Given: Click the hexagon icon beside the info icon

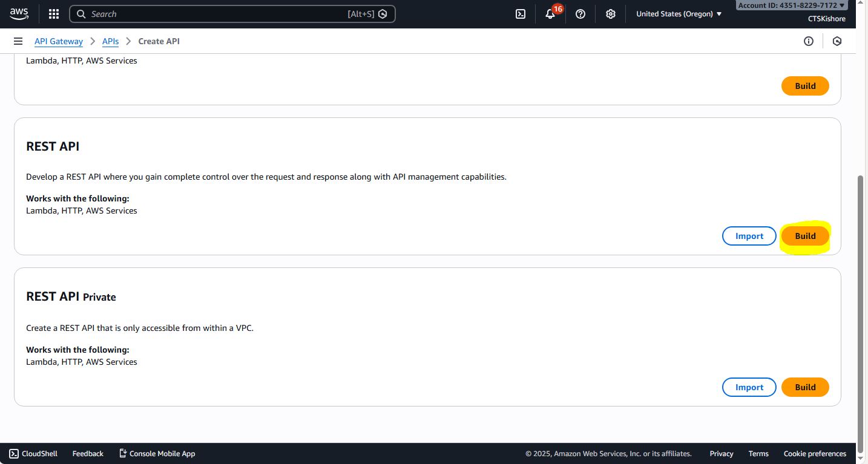Looking at the screenshot, I should (x=837, y=41).
